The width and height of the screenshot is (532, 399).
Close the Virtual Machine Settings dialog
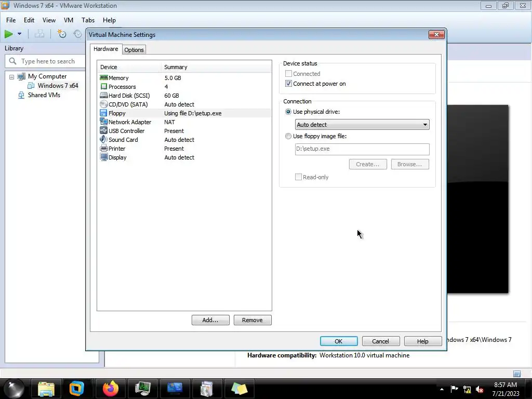(436, 35)
